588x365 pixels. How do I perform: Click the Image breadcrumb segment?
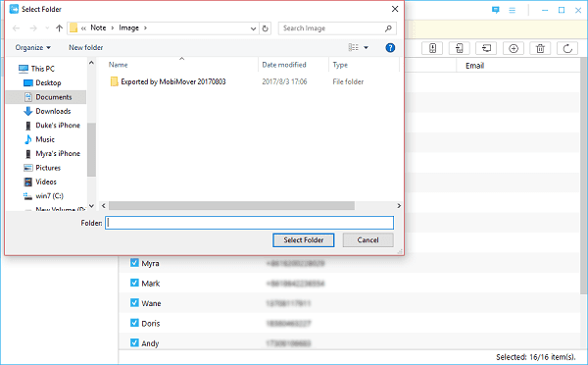pos(129,27)
